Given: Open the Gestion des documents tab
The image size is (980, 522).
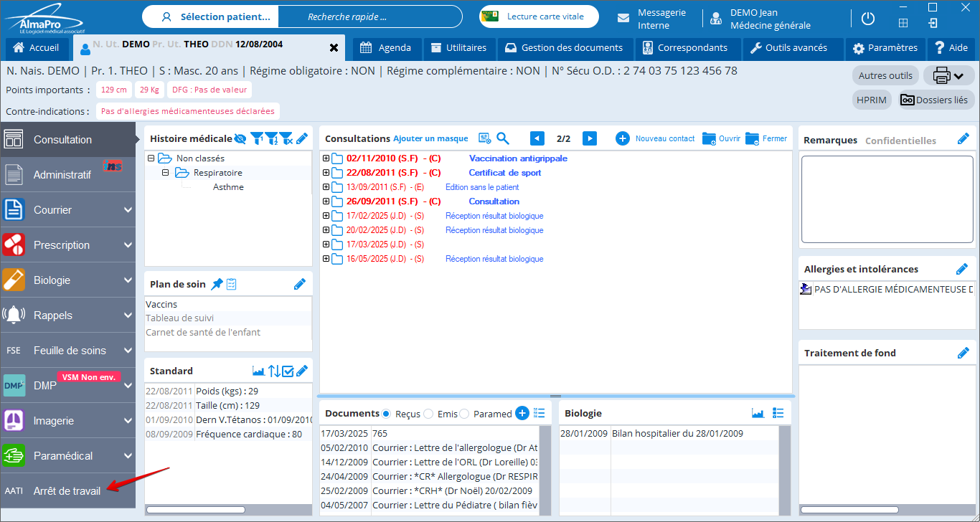Looking at the screenshot, I should (x=564, y=48).
